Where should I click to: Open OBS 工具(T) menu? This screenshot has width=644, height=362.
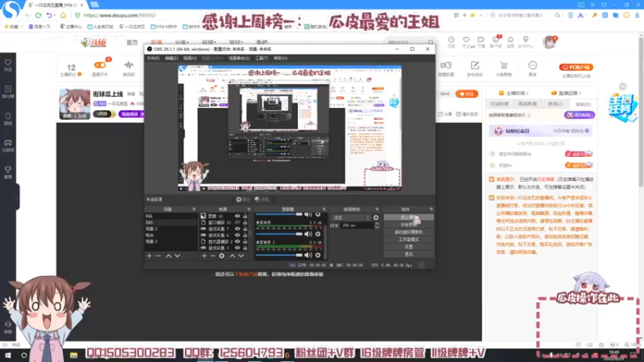(262, 58)
